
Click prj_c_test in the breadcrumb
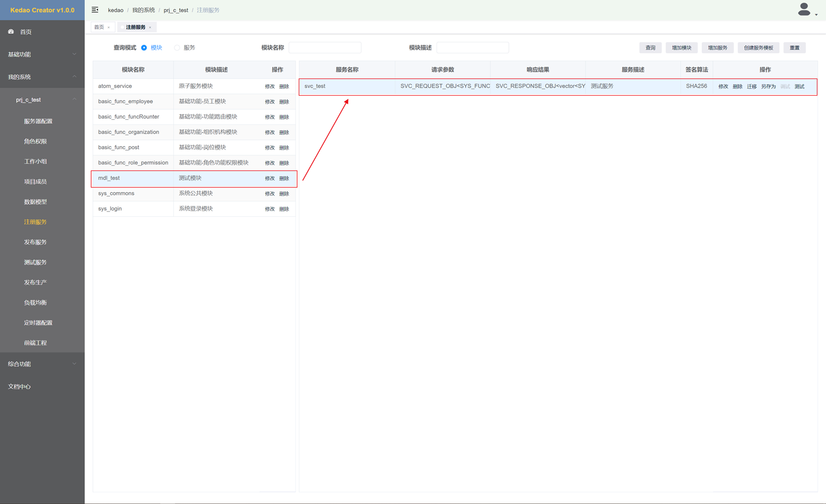coord(176,10)
